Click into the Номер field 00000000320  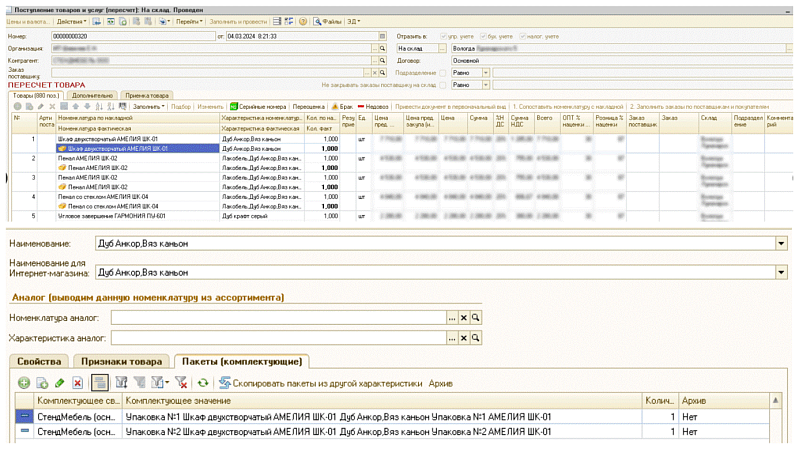134,36
